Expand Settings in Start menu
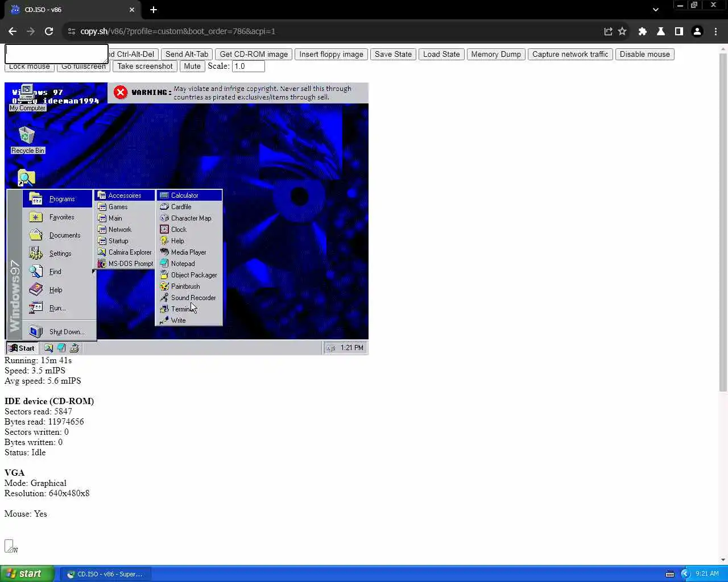The height and width of the screenshot is (582, 728). click(x=58, y=253)
